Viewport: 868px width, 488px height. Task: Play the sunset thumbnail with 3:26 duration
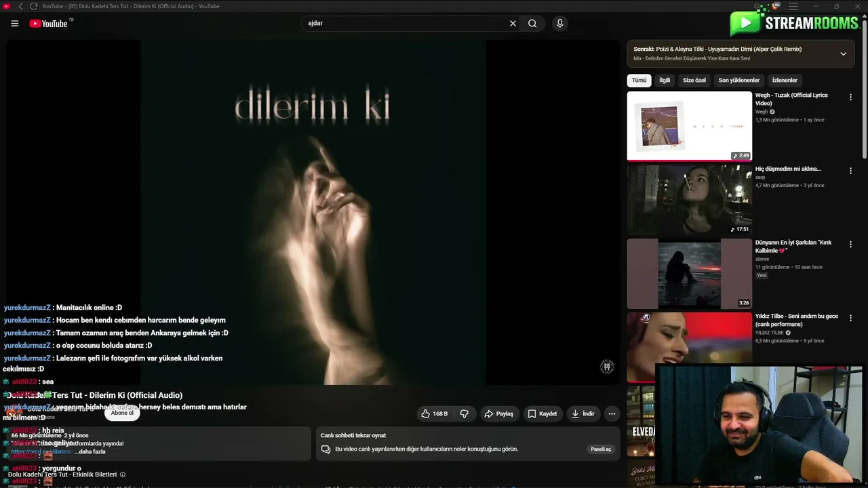(690, 274)
